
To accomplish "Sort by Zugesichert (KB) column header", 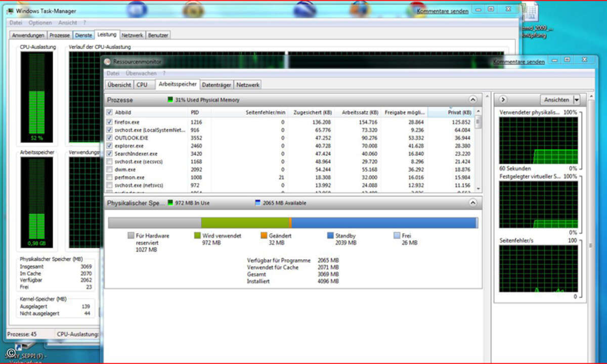I will pos(310,112).
